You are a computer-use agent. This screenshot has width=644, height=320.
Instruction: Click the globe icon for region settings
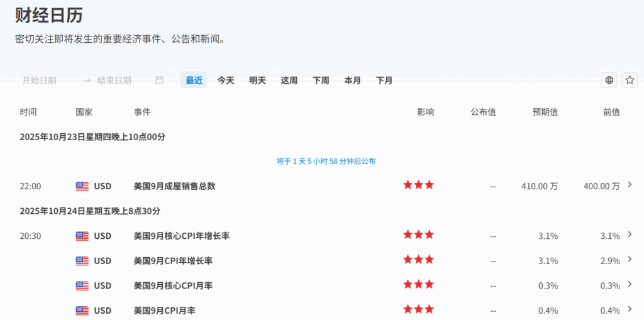click(609, 80)
